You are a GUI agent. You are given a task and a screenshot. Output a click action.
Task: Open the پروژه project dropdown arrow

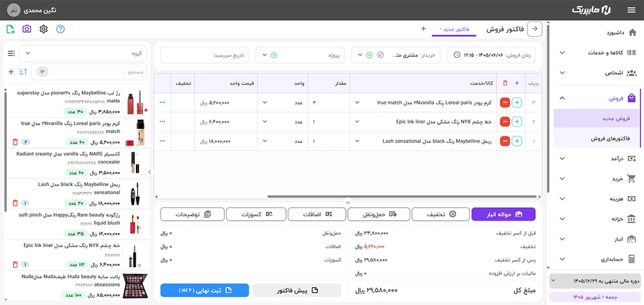tap(265, 55)
